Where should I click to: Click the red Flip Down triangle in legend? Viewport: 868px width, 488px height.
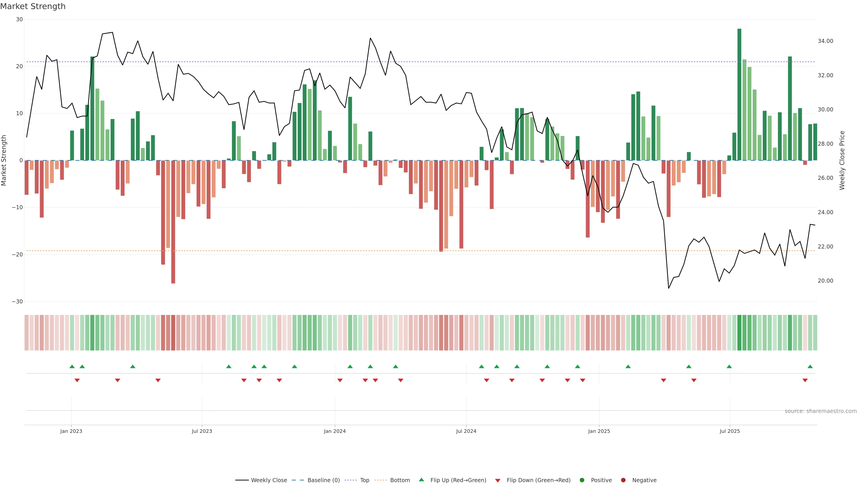pos(498,481)
